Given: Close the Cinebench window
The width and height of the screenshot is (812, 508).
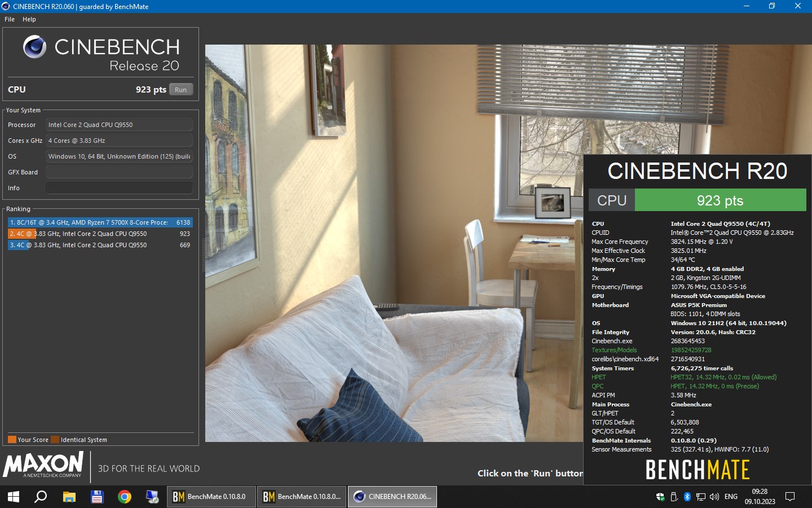Looking at the screenshot, I should 798,6.
